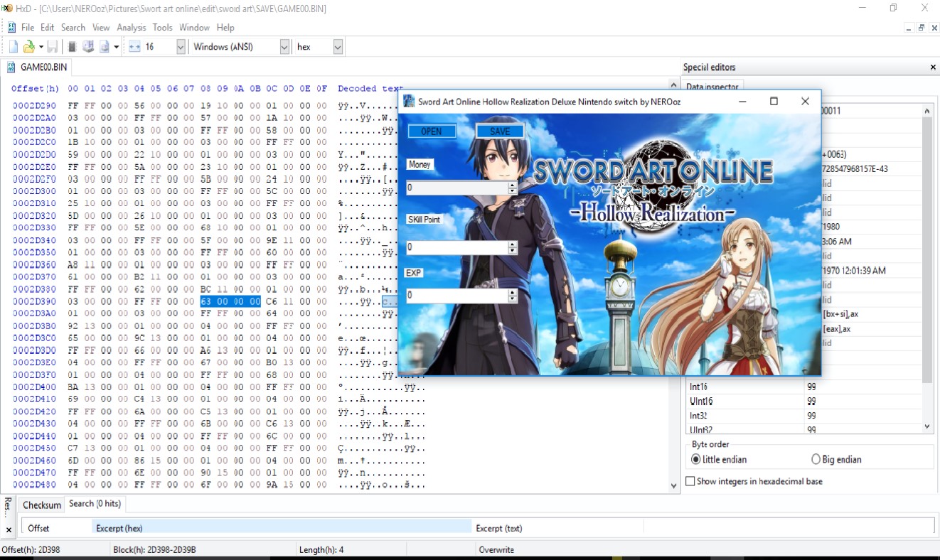Click the Int32 row in Data inspector
The height and width of the screenshot is (560, 940).
pyautogui.click(x=803, y=416)
